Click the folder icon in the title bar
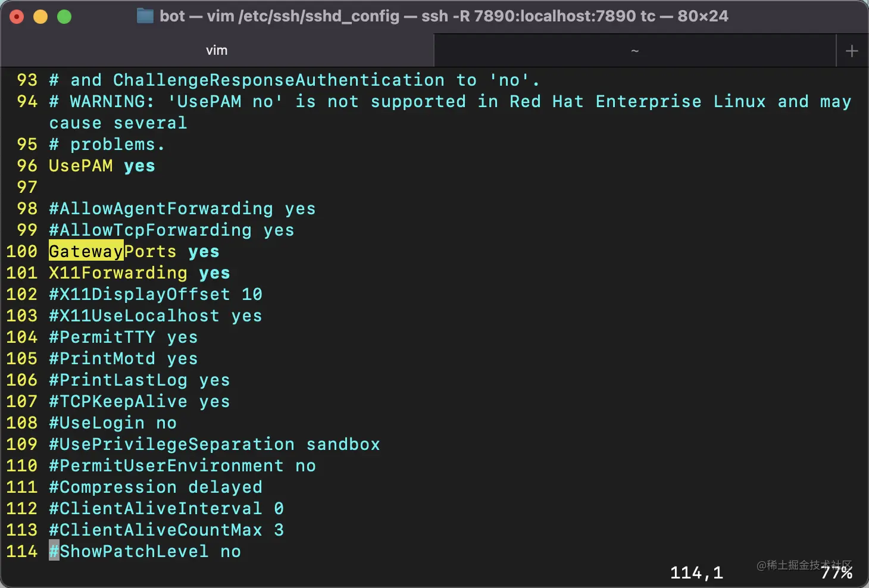 (x=145, y=16)
